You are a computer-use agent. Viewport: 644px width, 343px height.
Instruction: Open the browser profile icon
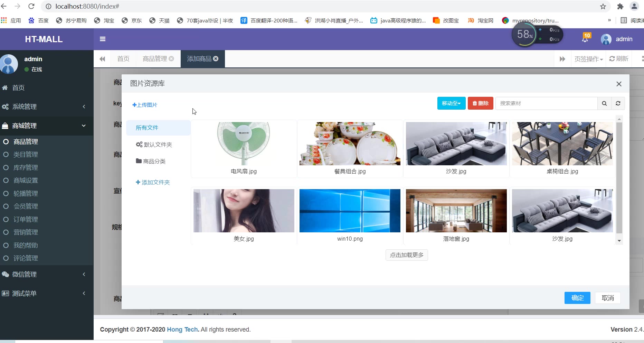[634, 6]
